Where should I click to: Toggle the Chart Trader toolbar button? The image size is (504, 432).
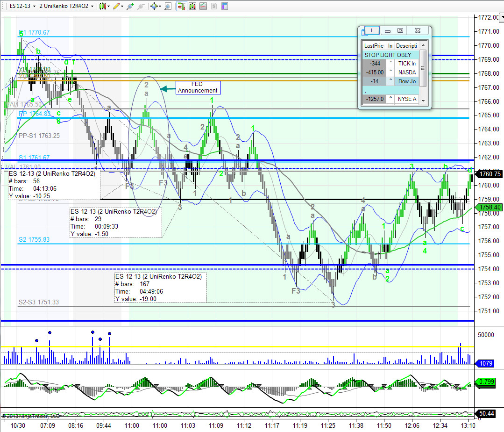pos(182,6)
